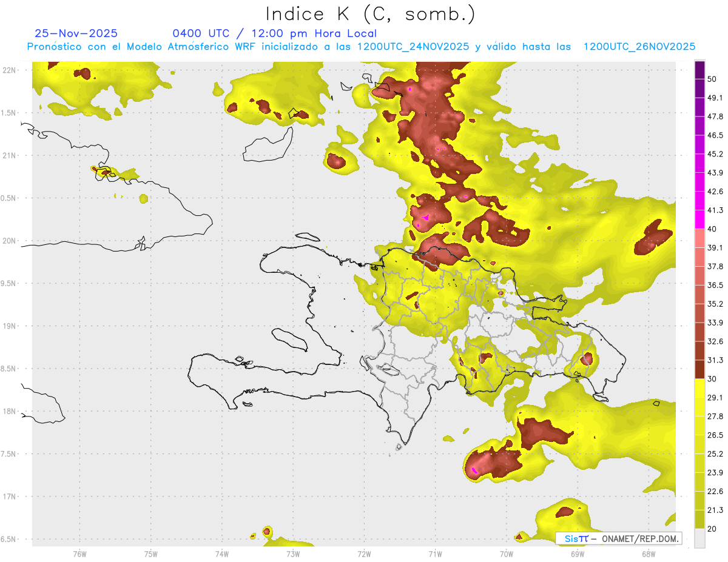Click the "31.3" color scale value
This screenshot has height=562, width=728.
coord(715,360)
